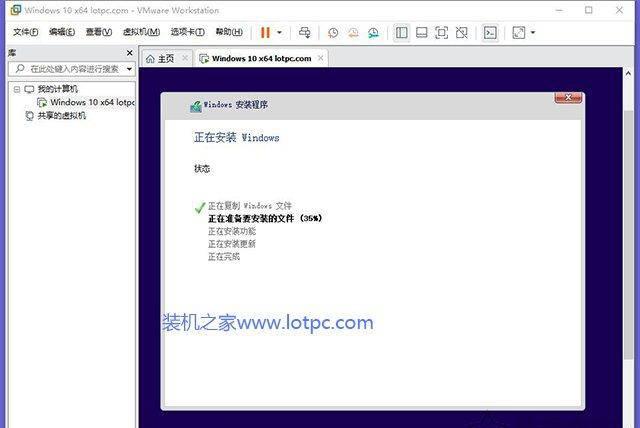This screenshot has height=428, width=640.
Task: Toggle the library sidebar view icon
Action: (x=402, y=33)
